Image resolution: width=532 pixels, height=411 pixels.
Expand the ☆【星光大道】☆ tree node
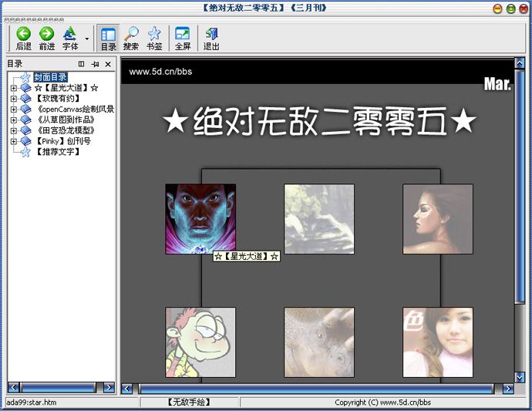(x=14, y=88)
